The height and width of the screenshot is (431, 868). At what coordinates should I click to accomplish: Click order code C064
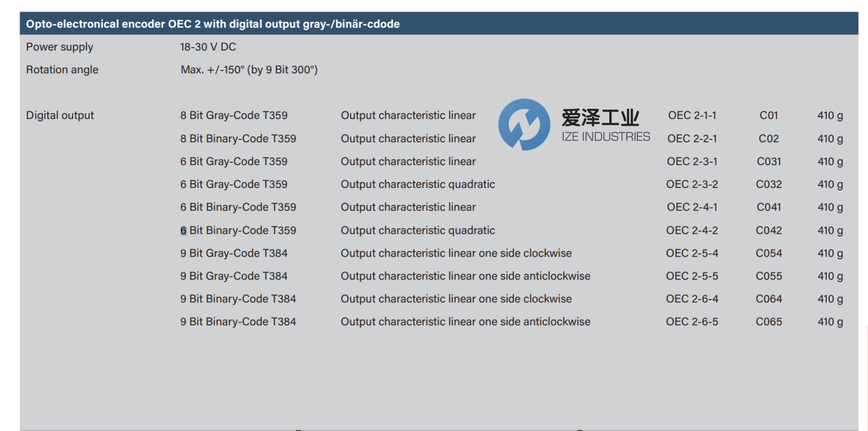click(768, 299)
